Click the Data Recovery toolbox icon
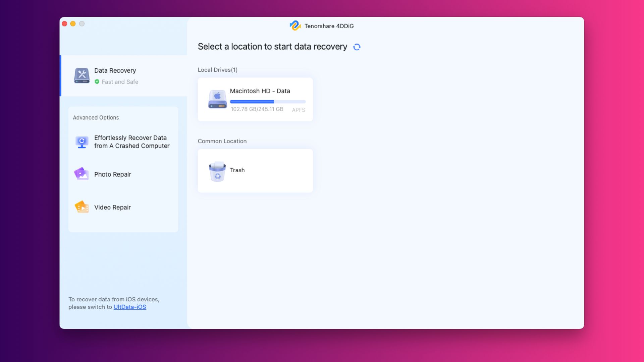 click(82, 76)
